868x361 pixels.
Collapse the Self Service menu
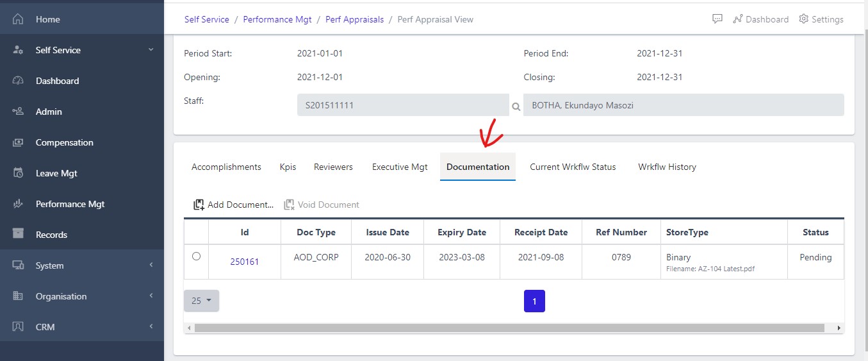[x=151, y=50]
